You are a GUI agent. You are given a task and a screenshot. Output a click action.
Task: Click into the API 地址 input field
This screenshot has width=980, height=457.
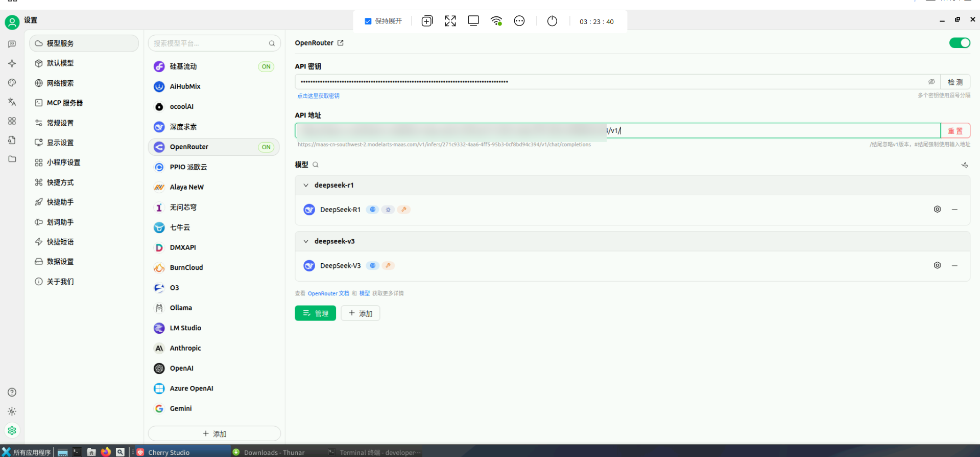tap(617, 130)
